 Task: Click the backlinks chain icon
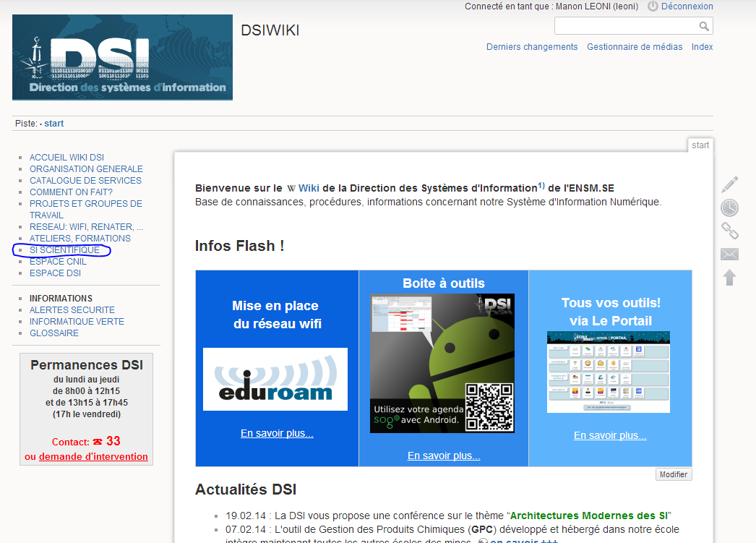729,231
